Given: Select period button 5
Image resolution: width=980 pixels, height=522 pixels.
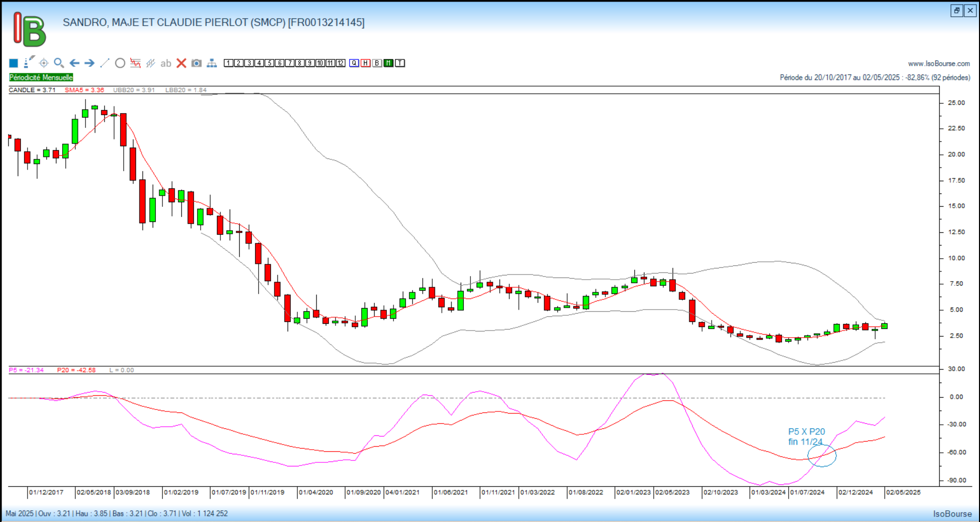Looking at the screenshot, I should pos(269,63).
